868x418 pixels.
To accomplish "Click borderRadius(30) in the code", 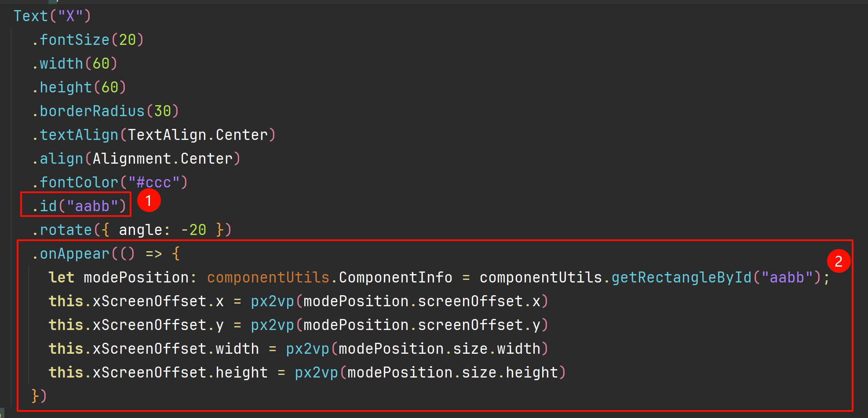I will pyautogui.click(x=105, y=111).
